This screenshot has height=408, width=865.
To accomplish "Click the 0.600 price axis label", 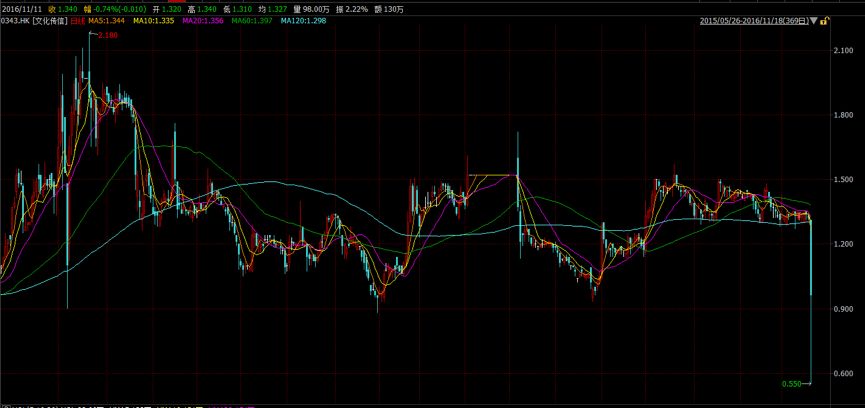I will click(x=843, y=373).
